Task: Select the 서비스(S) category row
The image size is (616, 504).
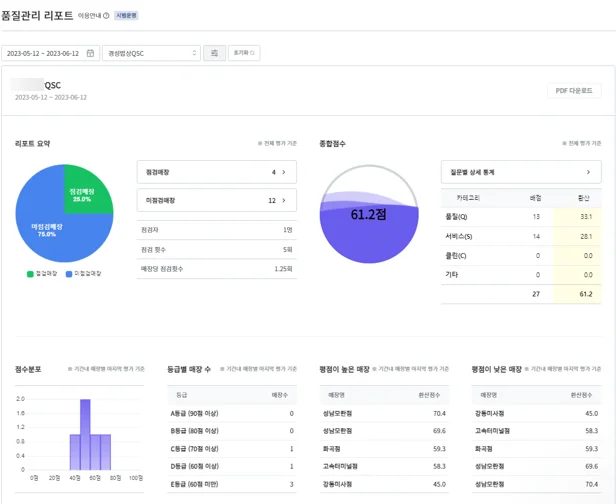Action: (521, 236)
